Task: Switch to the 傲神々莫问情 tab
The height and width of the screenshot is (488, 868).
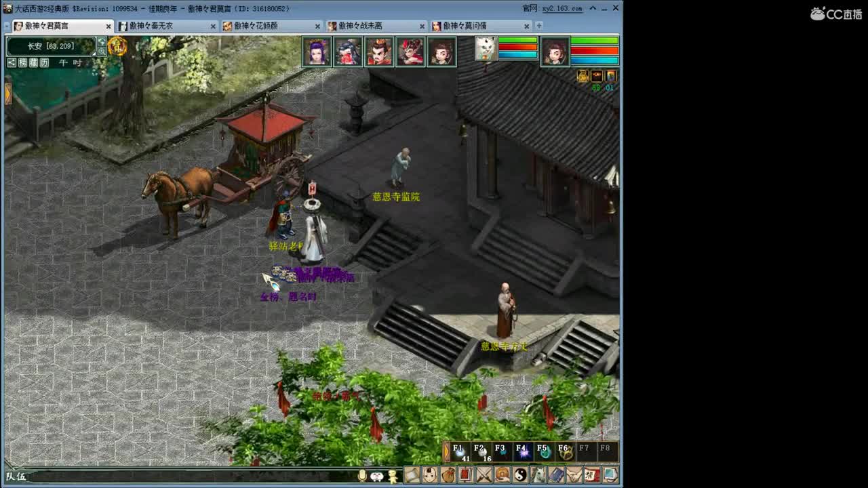Action: (x=481, y=26)
